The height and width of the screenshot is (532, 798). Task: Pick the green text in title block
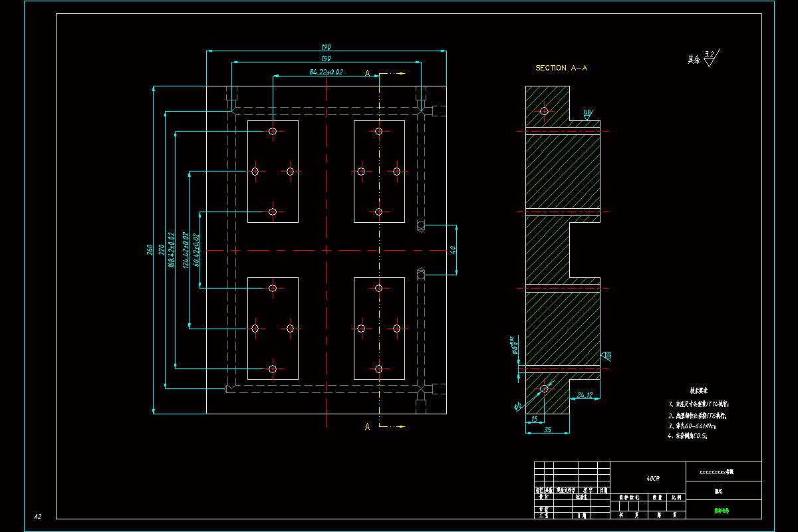tap(722, 512)
